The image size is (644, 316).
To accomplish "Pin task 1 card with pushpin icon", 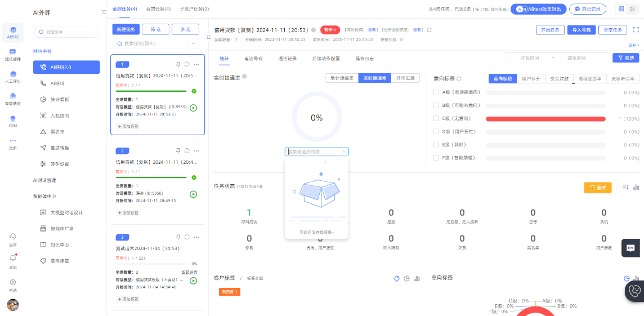I will point(178,64).
